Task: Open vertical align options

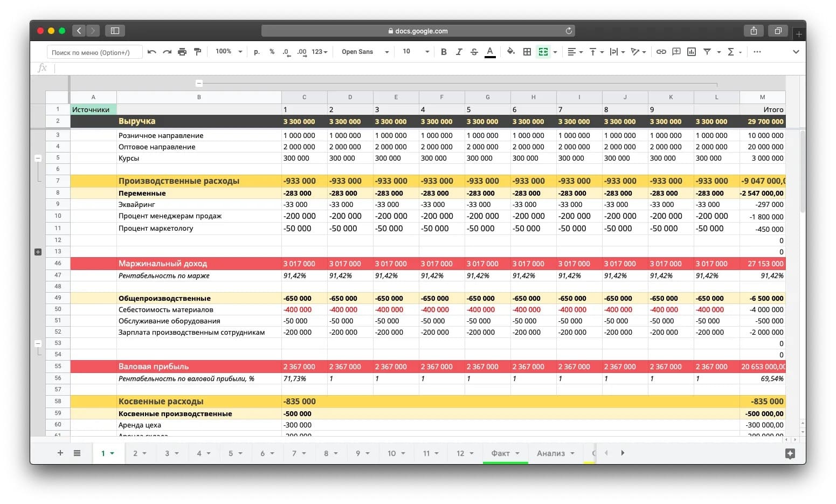Action: (596, 52)
